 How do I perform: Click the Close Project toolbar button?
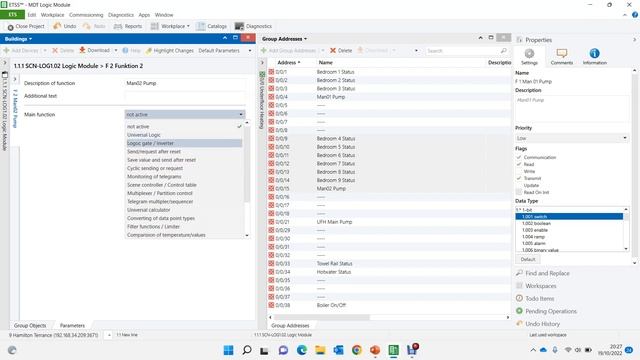click(x=26, y=26)
